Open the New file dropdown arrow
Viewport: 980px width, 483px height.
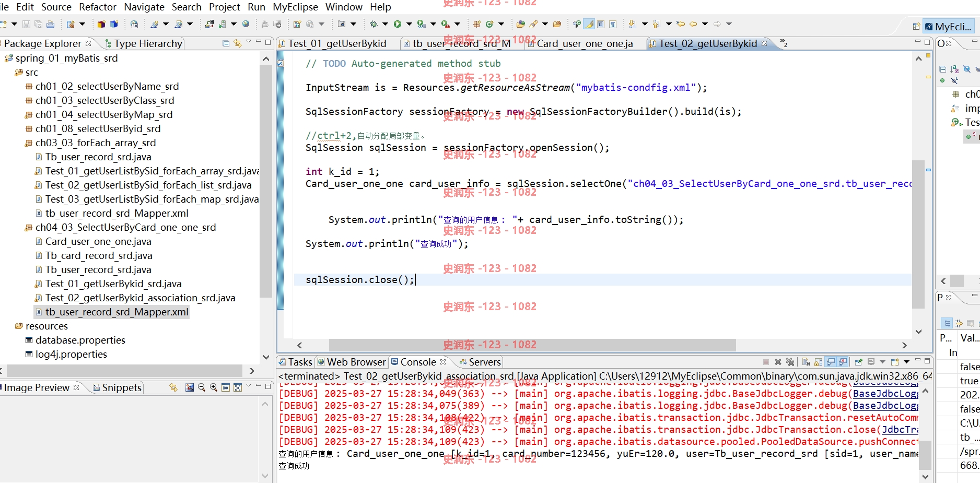pyautogui.click(x=15, y=24)
